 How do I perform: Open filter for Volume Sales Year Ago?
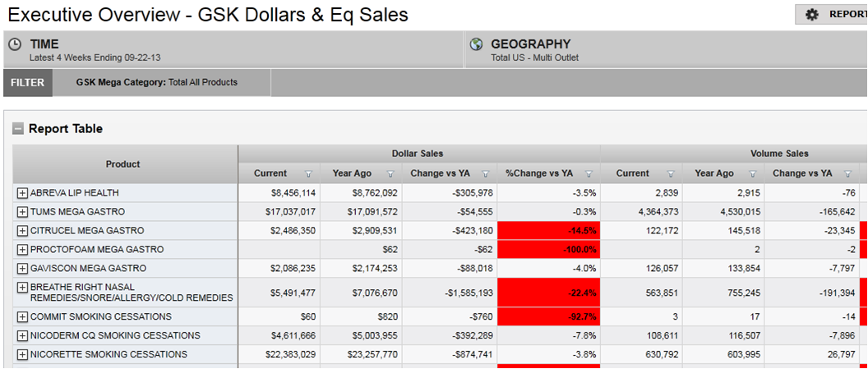click(752, 174)
